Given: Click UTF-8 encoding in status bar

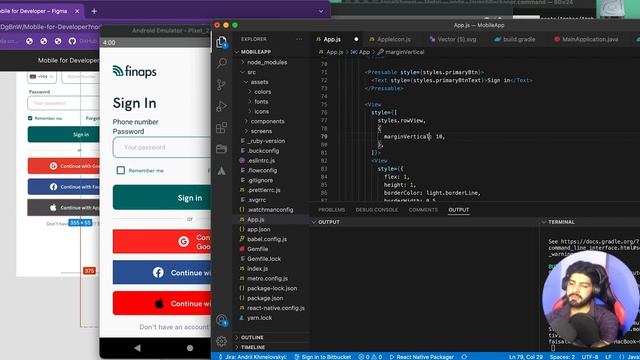Looking at the screenshot, I should pyautogui.click(x=589, y=356).
